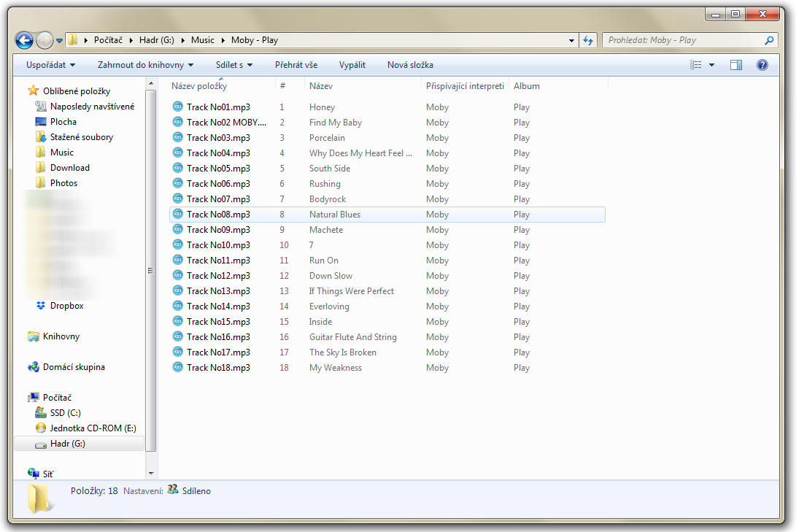This screenshot has width=796, height=532.
Task: Click Nová složka button
Action: pyautogui.click(x=410, y=65)
